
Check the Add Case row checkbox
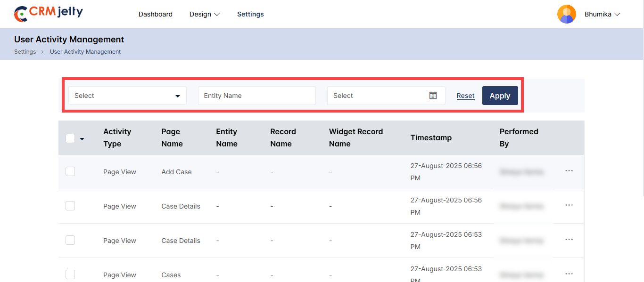pyautogui.click(x=70, y=171)
